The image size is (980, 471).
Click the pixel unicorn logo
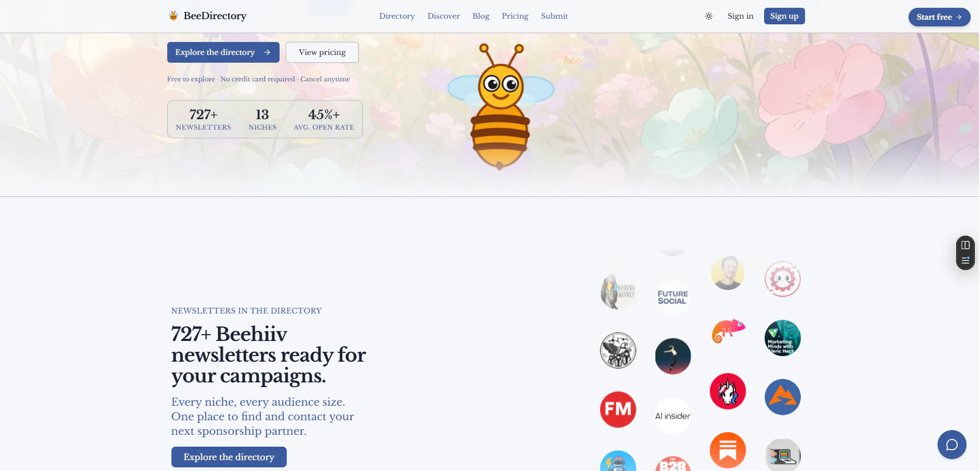coord(728,391)
